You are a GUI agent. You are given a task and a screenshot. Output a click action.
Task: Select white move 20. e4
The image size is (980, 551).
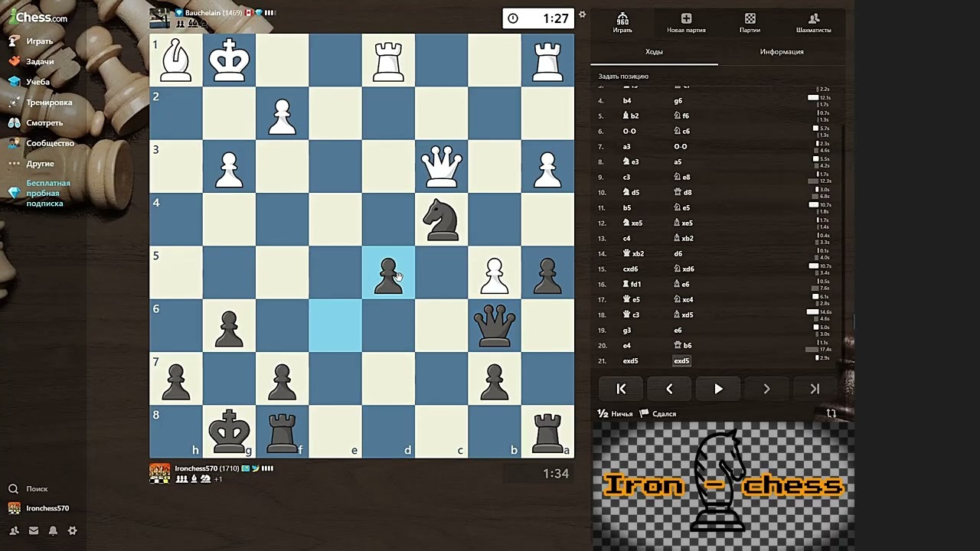tap(627, 346)
